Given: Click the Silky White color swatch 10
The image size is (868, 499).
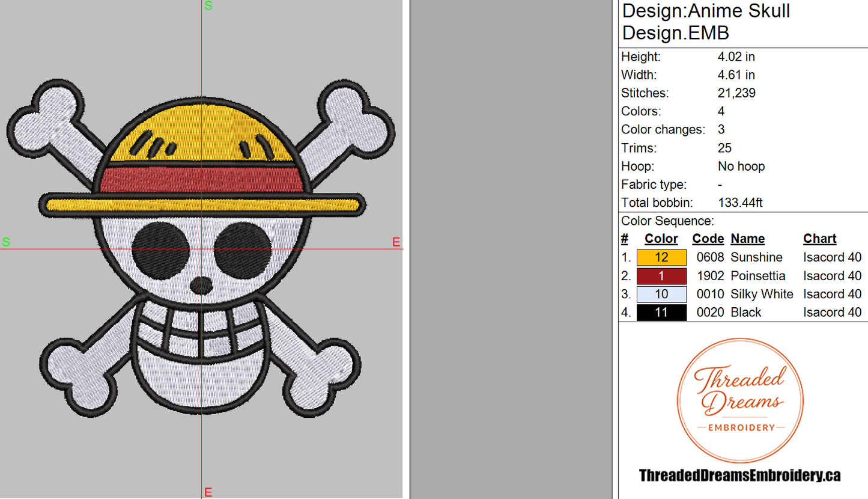Looking at the screenshot, I should pos(661,294).
